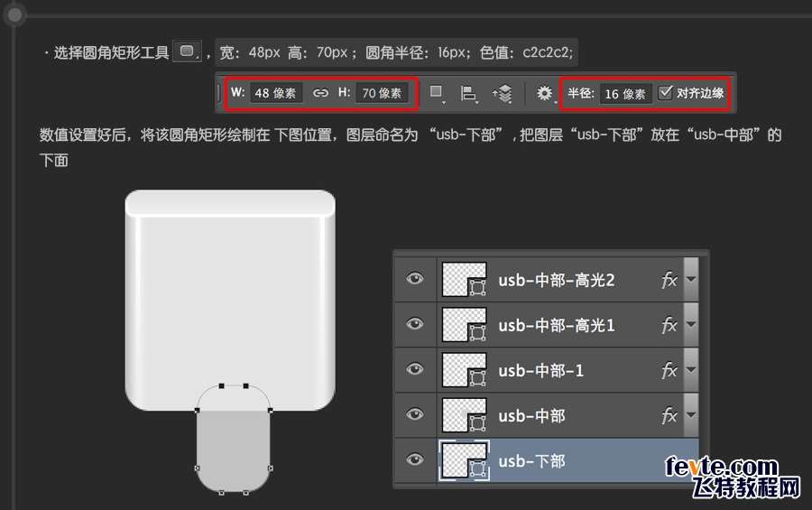Toggle the 对齐边缘 checkbox

(665, 93)
